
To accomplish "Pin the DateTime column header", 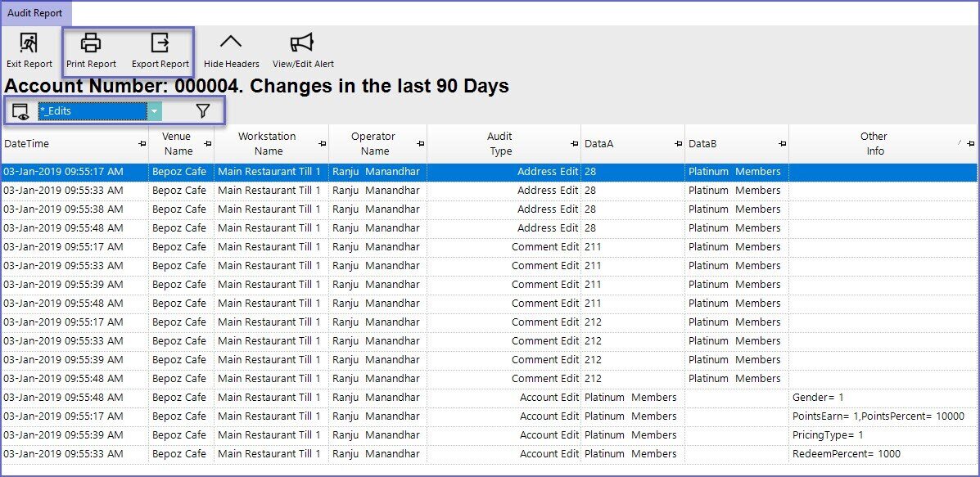I will click(142, 144).
